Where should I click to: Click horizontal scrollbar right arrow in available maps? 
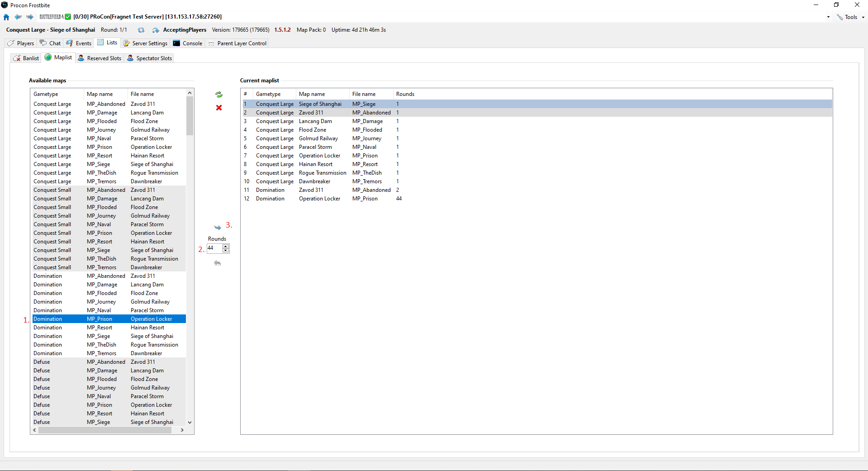(x=182, y=430)
